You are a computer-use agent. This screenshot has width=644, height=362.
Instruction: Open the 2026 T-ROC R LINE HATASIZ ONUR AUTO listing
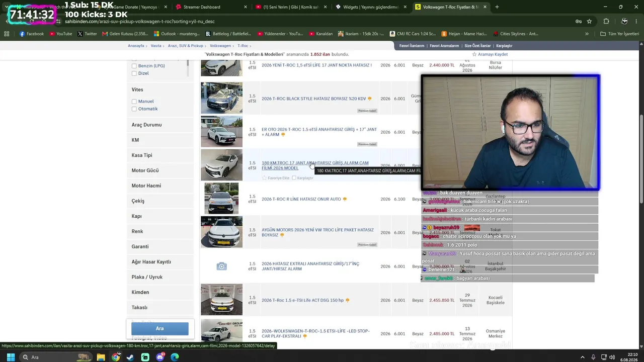(x=301, y=199)
